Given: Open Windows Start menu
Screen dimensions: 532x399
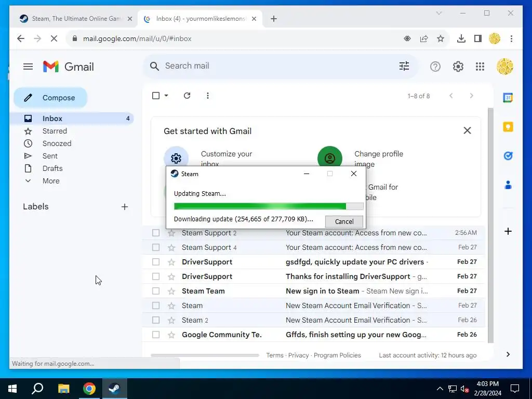Looking at the screenshot, I should pos(12,389).
